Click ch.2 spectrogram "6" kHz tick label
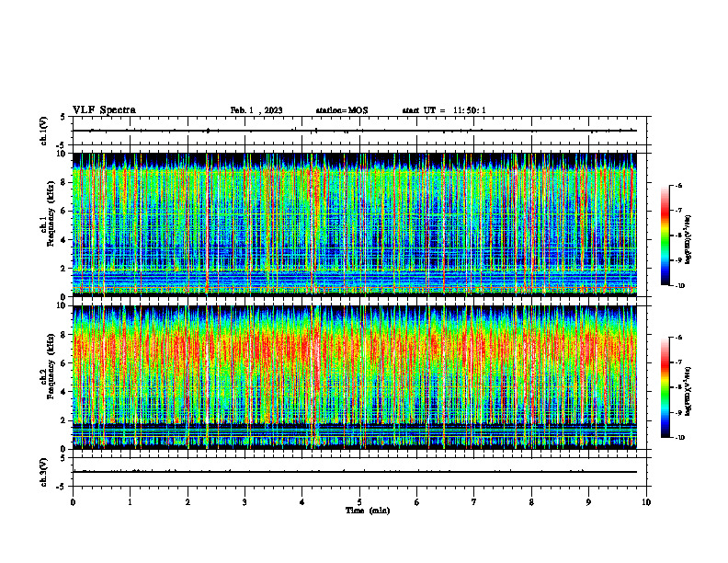Image resolution: width=728 pixels, height=563 pixels. point(64,363)
